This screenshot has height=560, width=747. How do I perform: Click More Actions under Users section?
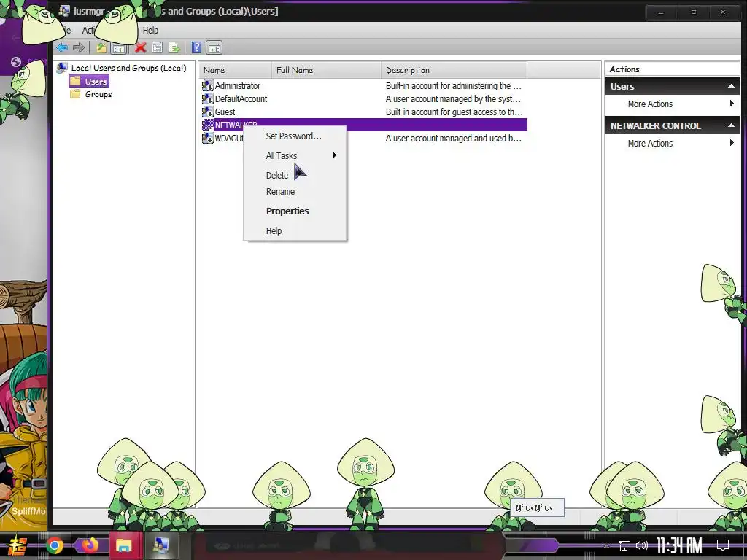tap(650, 104)
